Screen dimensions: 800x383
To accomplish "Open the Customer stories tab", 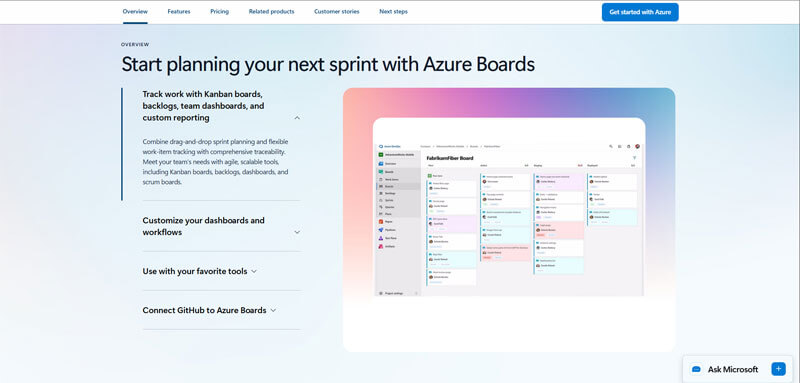I will [337, 12].
